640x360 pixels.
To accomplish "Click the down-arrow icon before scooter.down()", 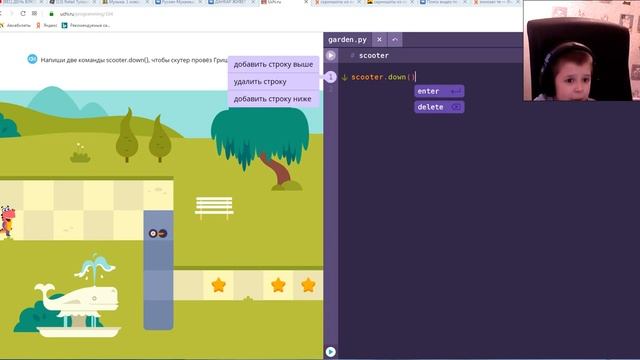I will [x=344, y=77].
